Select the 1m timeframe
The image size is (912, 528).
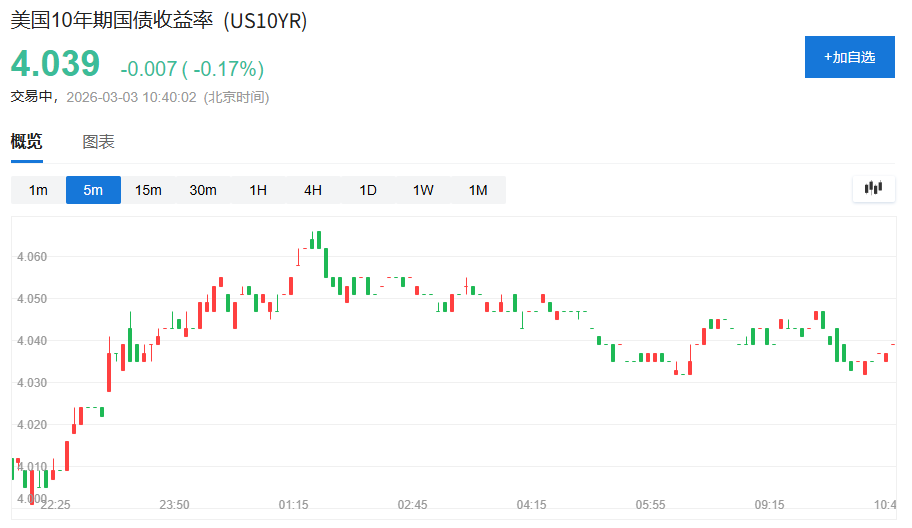[x=38, y=190]
